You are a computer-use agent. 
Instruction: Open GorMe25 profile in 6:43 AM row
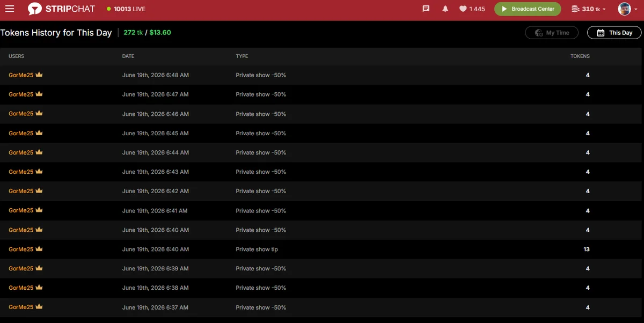click(x=21, y=172)
